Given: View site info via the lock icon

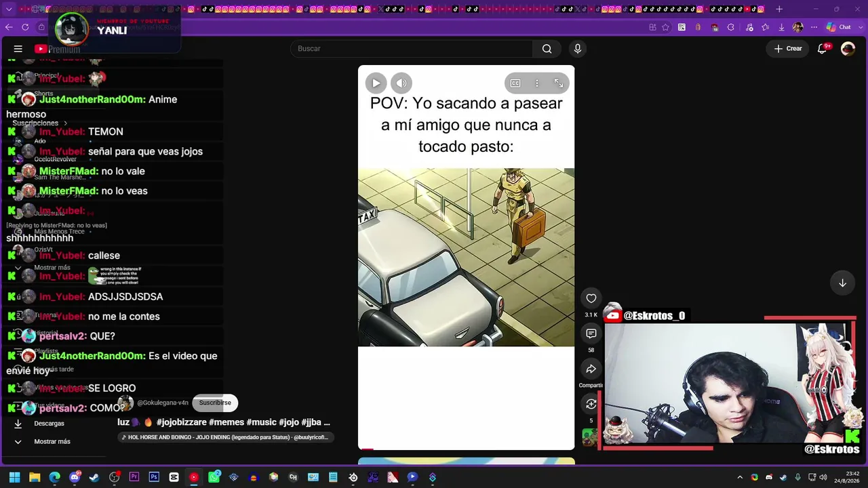Looking at the screenshot, I should pyautogui.click(x=41, y=27).
